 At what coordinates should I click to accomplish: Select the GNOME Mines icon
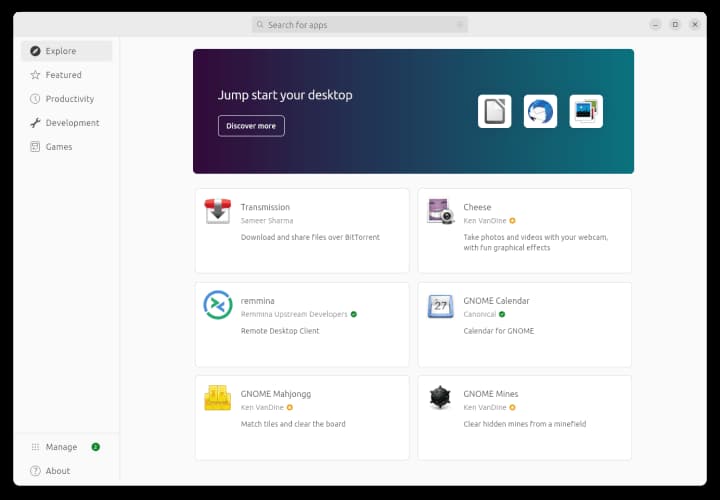click(440, 398)
